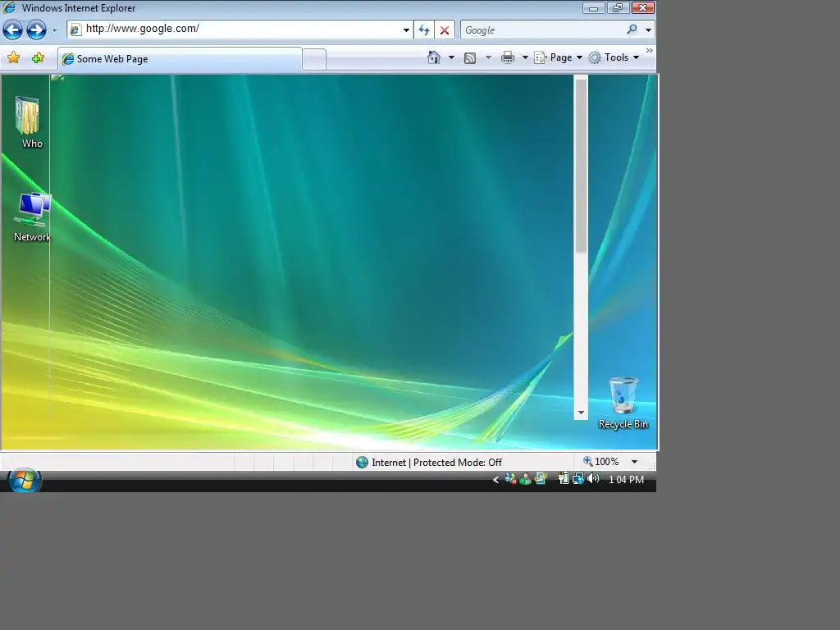Image resolution: width=840 pixels, height=630 pixels.
Task: Open the Windows Start orb
Action: click(24, 480)
